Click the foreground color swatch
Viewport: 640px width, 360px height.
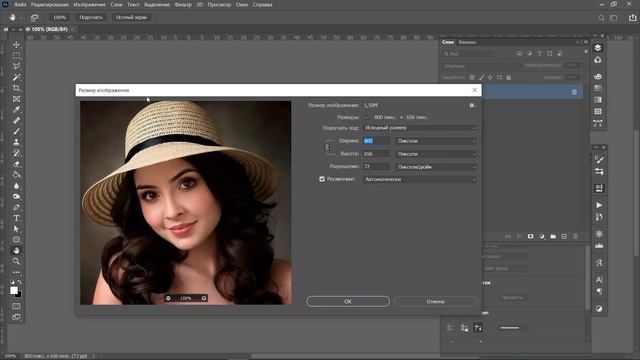(14, 290)
